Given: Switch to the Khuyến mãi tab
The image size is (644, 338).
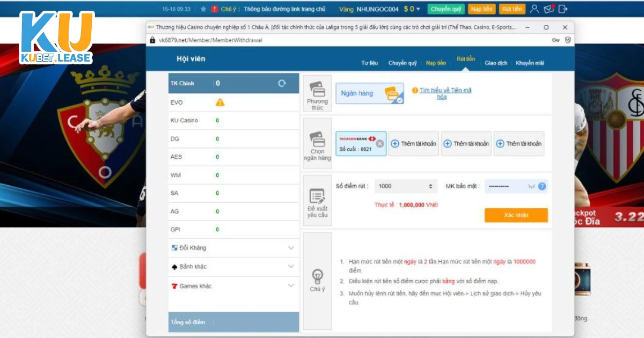Looking at the screenshot, I should click(x=530, y=63).
